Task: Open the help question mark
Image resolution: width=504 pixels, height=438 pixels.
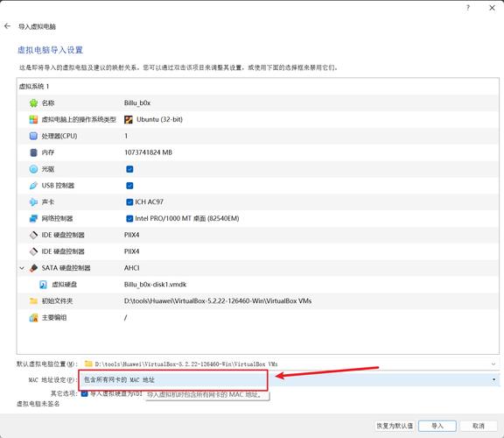Action: [x=467, y=7]
